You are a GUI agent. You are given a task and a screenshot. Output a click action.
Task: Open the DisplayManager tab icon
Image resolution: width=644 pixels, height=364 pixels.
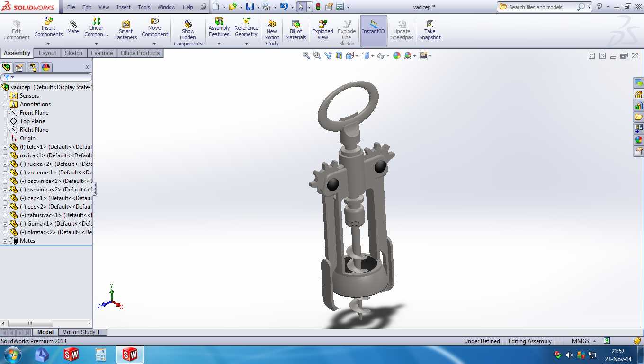(x=46, y=67)
